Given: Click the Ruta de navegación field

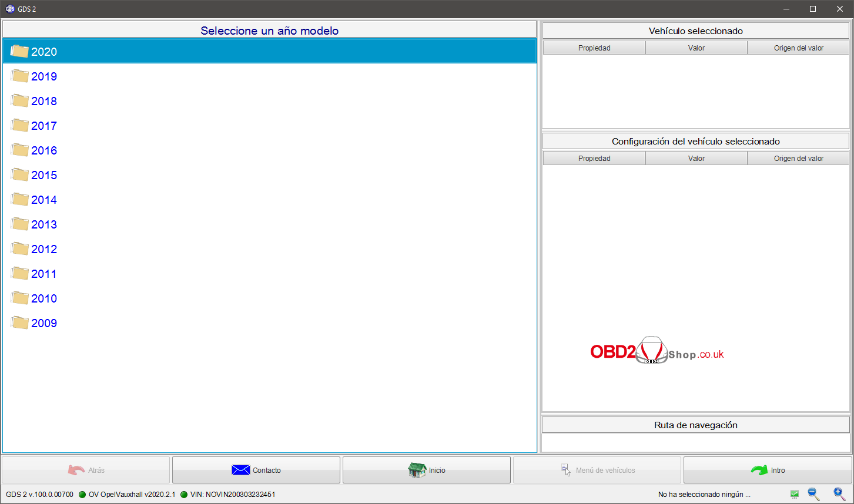Looking at the screenshot, I should click(695, 443).
